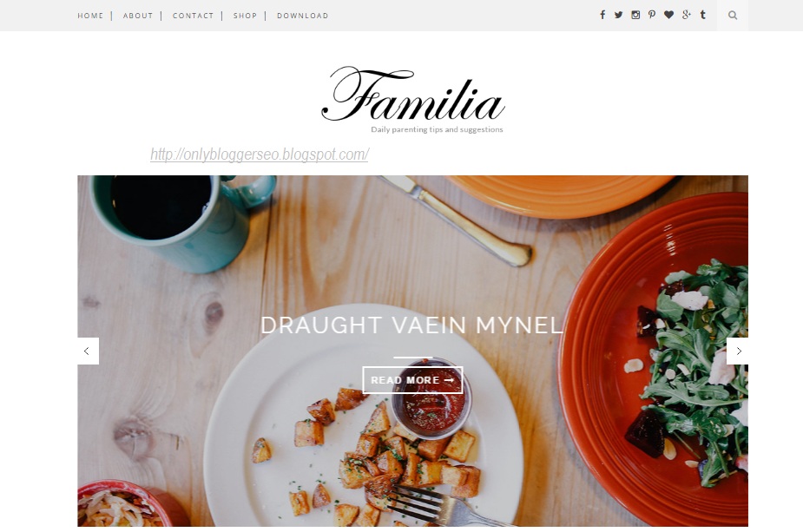Open the DRAUGHT VAEIN MYNEL slide title
The width and height of the screenshot is (803, 532).
[x=411, y=325]
